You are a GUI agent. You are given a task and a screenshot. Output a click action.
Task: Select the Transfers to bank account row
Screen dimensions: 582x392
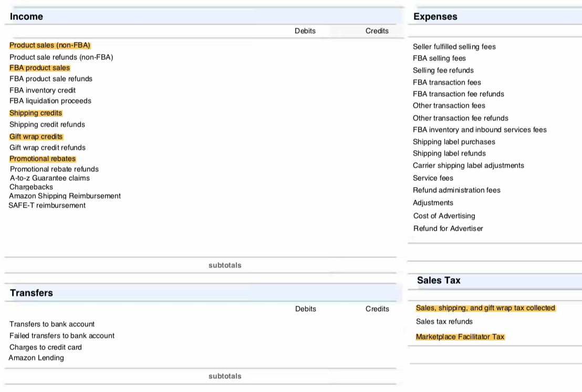click(x=52, y=324)
